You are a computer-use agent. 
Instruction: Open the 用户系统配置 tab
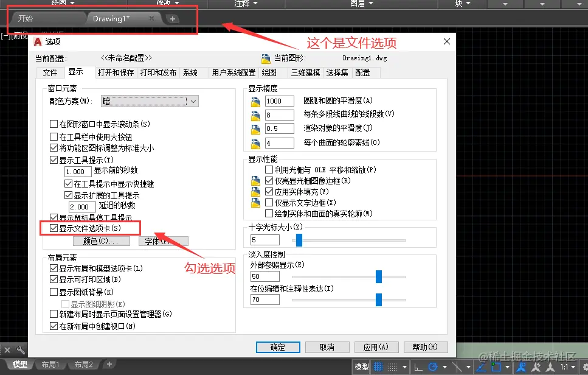pyautogui.click(x=233, y=72)
